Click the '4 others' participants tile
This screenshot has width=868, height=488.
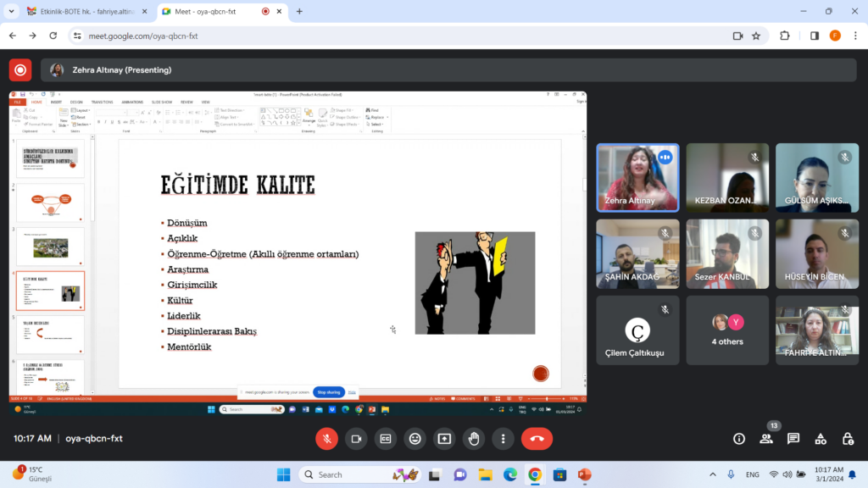[727, 330]
